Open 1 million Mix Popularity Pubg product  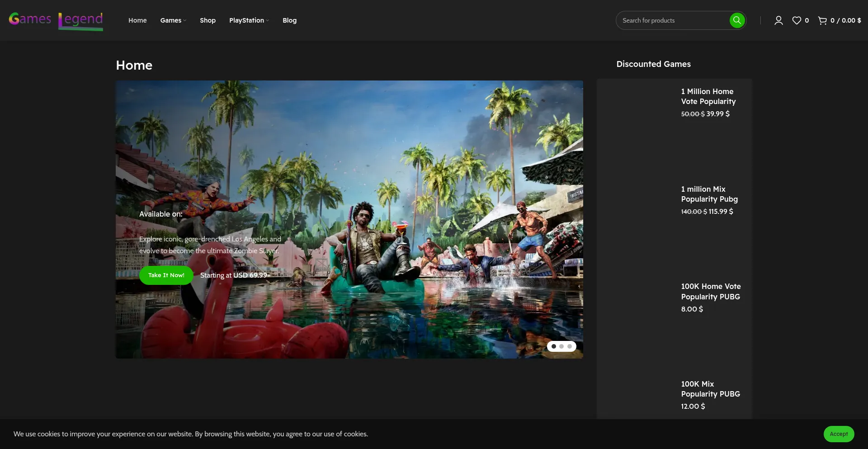tap(709, 194)
